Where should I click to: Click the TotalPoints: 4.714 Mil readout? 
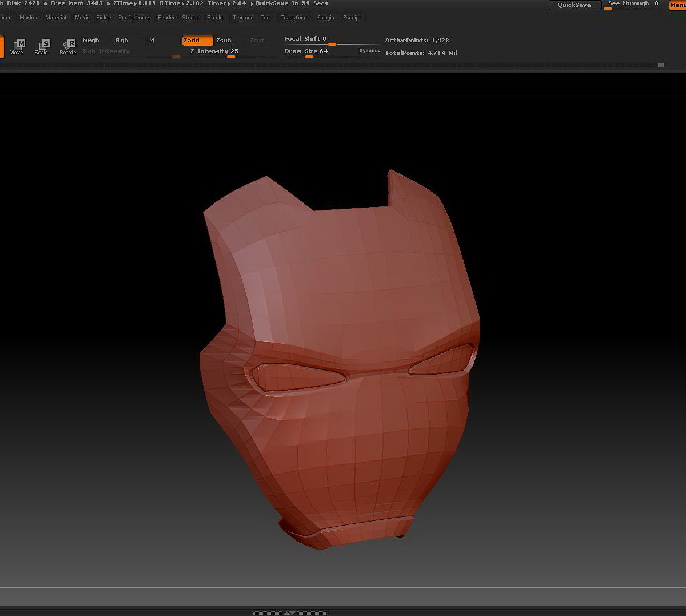(x=421, y=53)
